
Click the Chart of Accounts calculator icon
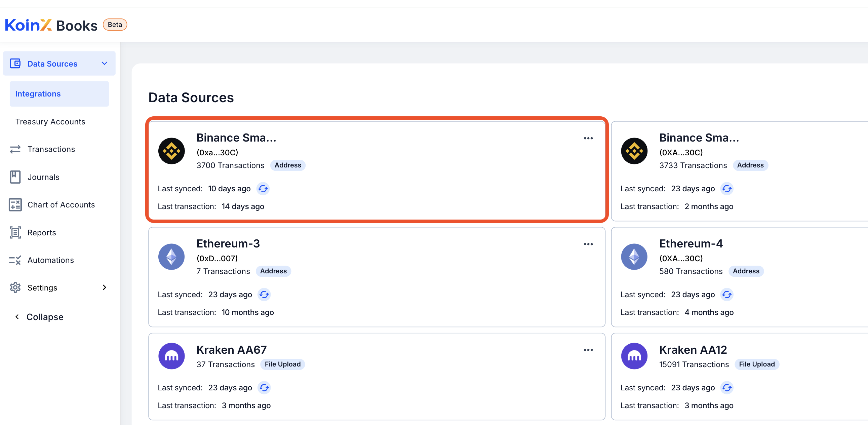[15, 204]
